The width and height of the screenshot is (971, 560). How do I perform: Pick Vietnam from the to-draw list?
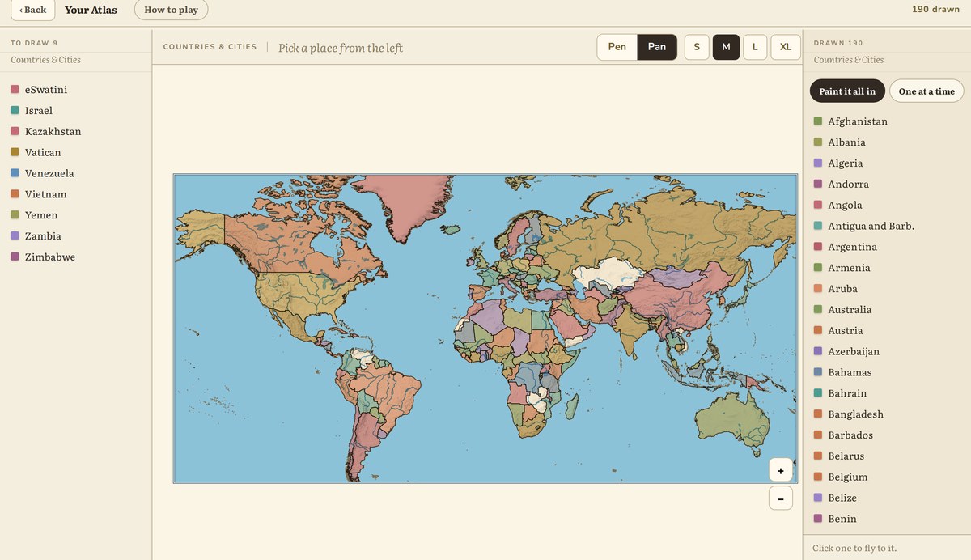(x=76, y=194)
